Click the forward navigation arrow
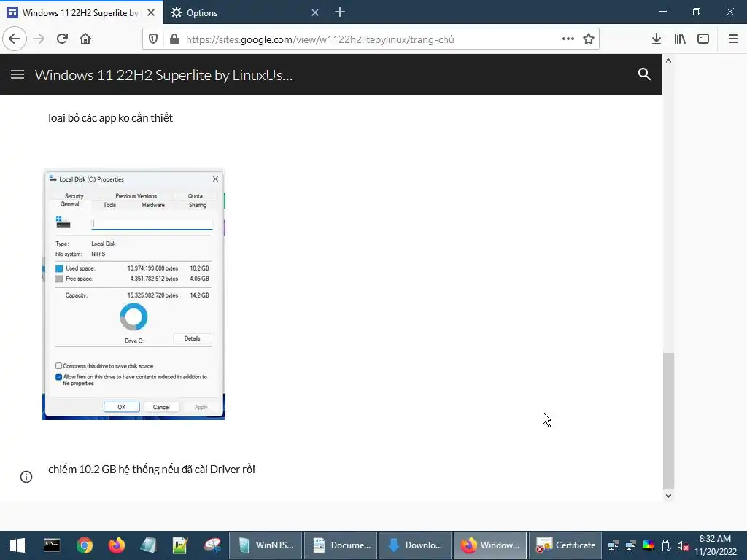747x560 pixels. pos(39,39)
